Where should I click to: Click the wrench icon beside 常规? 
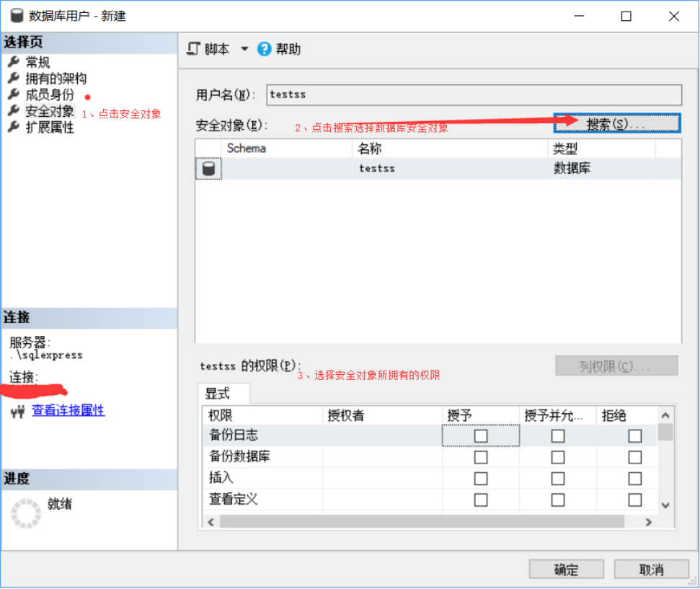(x=14, y=61)
